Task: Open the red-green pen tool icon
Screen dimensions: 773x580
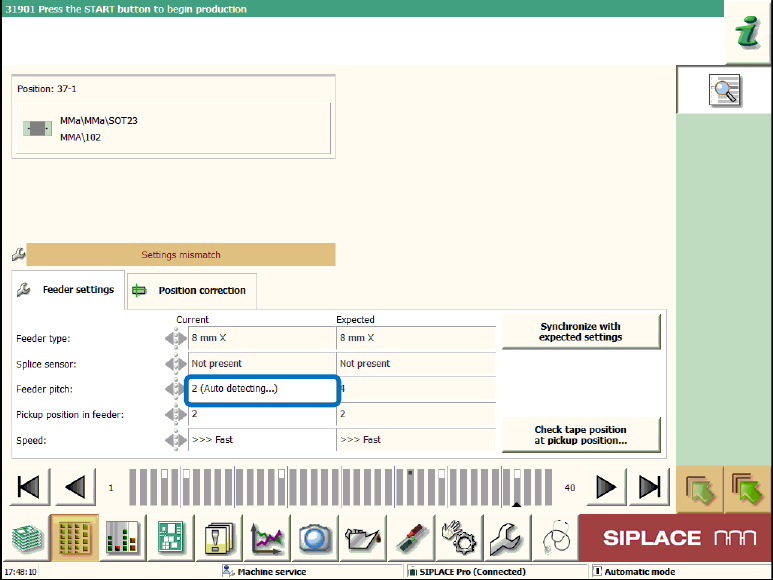Action: [412, 538]
